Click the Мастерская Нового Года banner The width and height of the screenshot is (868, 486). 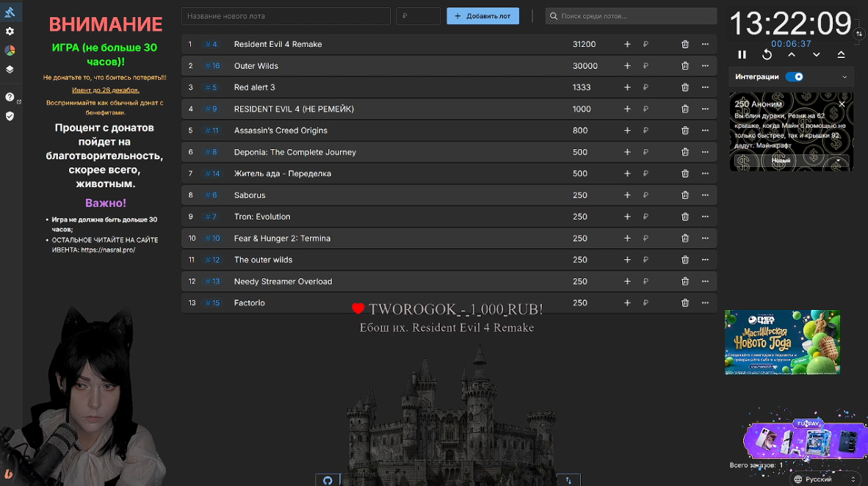point(782,342)
